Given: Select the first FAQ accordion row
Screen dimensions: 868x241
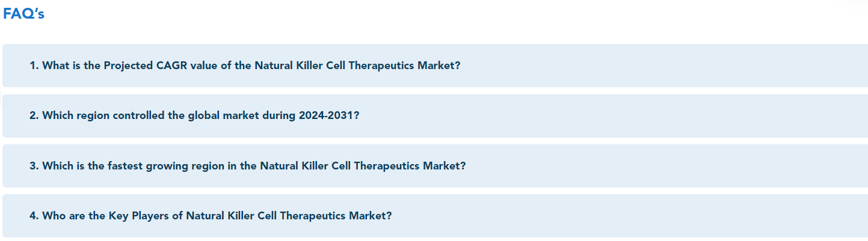Looking at the screenshot, I should pyautogui.click(x=435, y=66).
